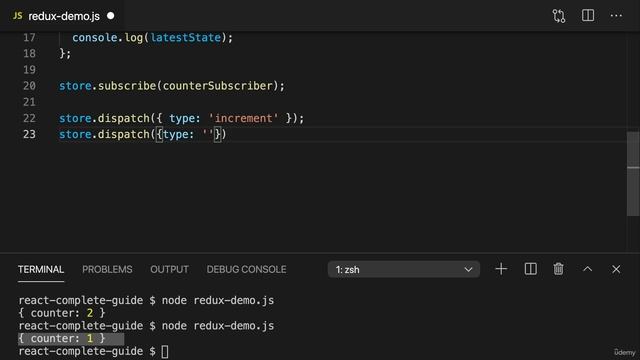Create a new terminal with the plus icon
The image size is (640, 360).
[501, 269]
